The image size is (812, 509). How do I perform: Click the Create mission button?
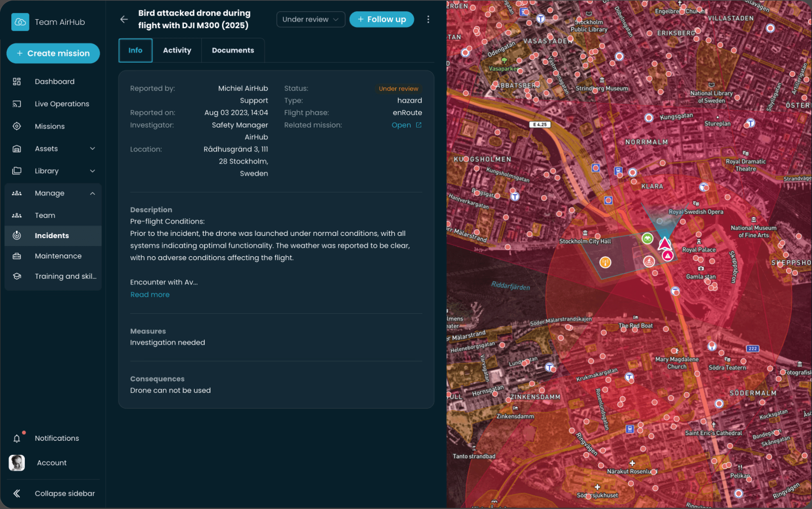53,53
